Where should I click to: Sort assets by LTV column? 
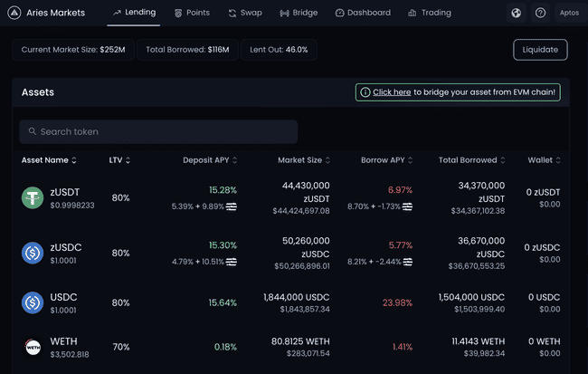point(119,160)
